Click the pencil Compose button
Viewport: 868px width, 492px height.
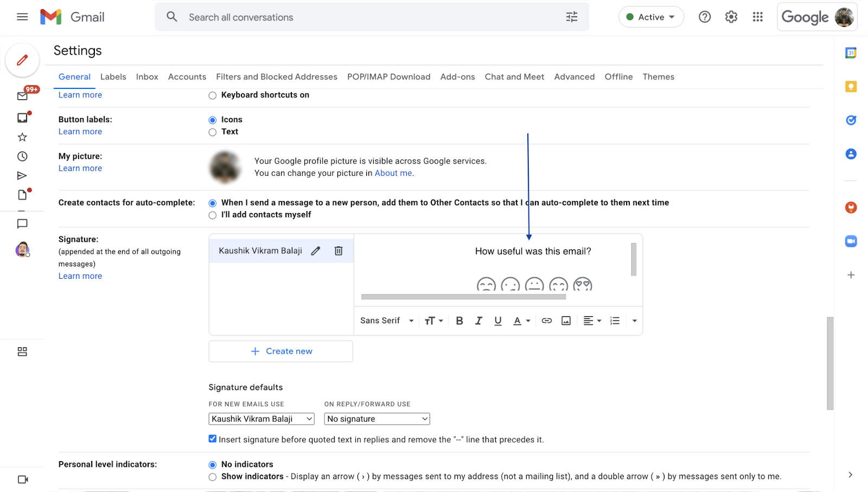22,60
